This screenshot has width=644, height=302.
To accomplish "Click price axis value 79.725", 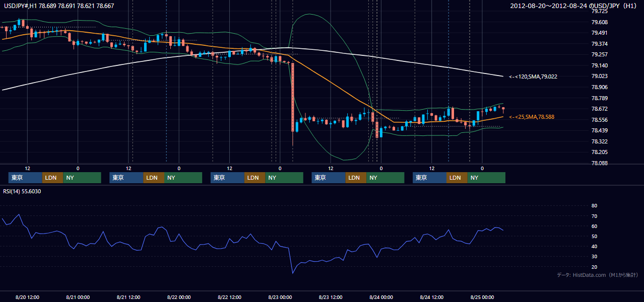I will click(599, 11).
